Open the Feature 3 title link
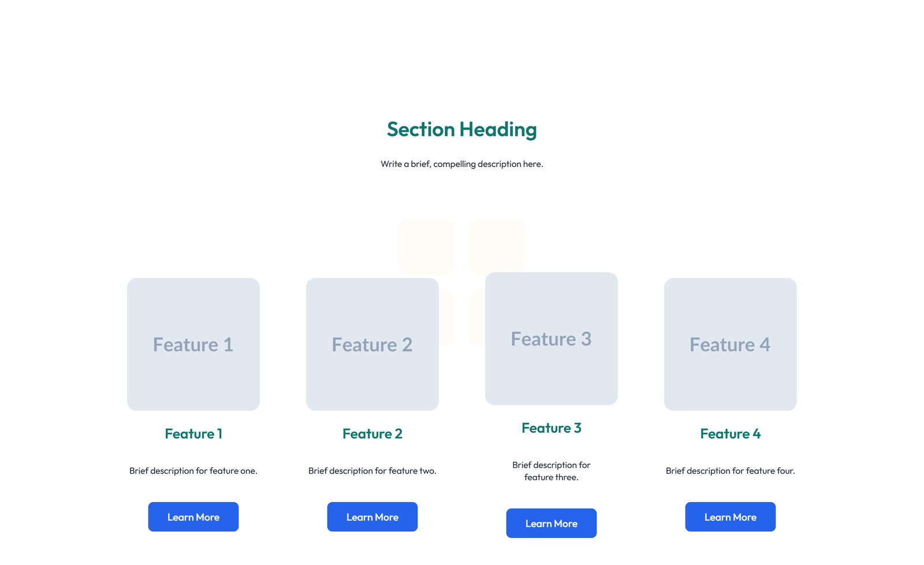 click(x=551, y=428)
